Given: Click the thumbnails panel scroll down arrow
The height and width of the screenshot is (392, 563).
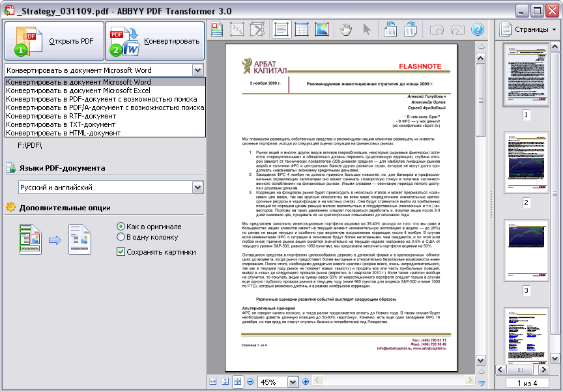Looking at the screenshot, I should coord(555,358).
